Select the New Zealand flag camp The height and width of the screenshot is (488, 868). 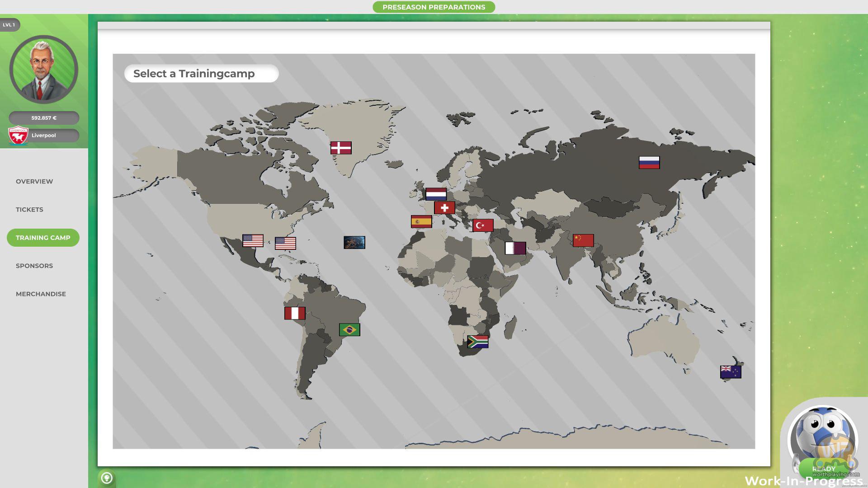pos(731,372)
